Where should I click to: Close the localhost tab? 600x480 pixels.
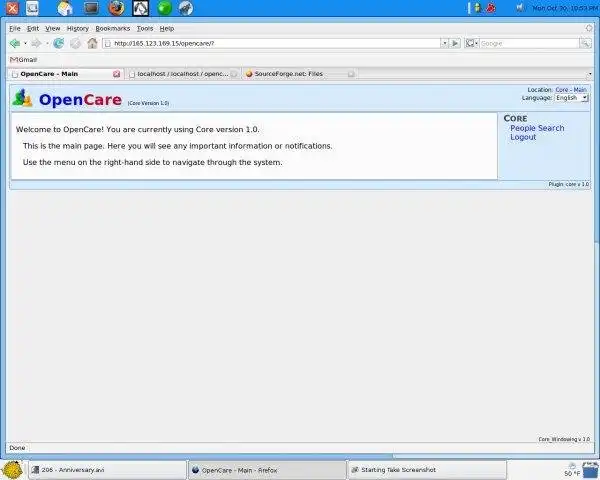[x=234, y=74]
